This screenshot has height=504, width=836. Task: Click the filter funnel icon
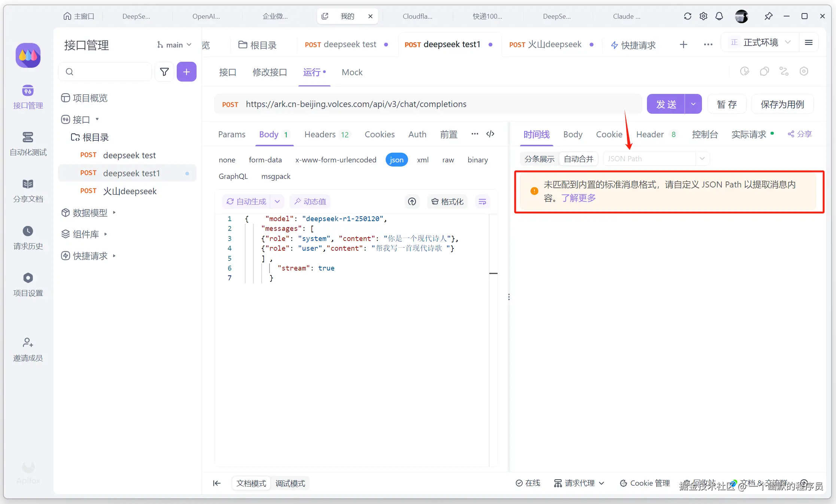tap(164, 71)
